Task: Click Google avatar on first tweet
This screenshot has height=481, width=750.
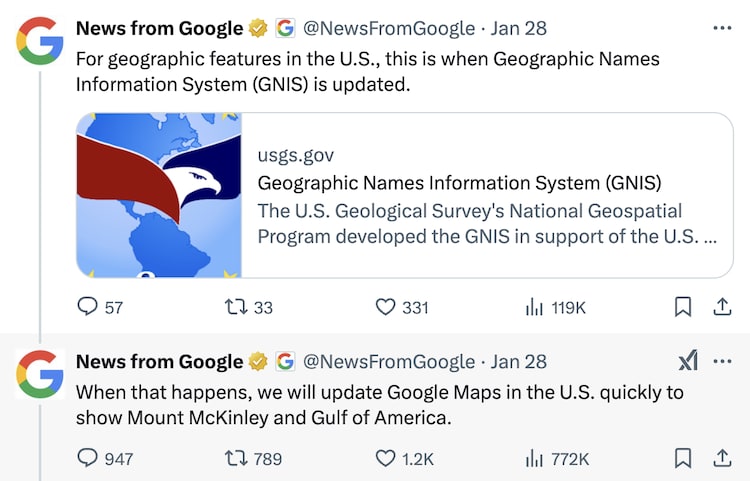Action: 38,38
